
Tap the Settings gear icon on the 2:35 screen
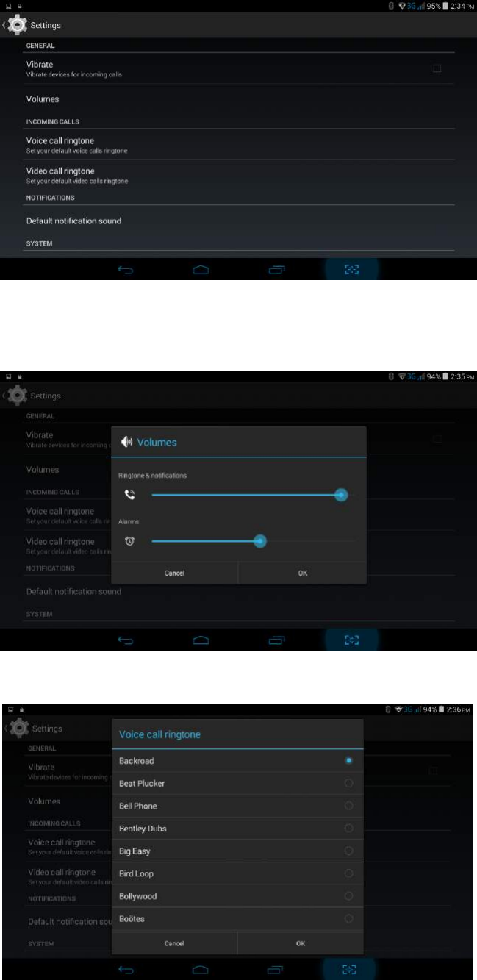[x=17, y=396]
